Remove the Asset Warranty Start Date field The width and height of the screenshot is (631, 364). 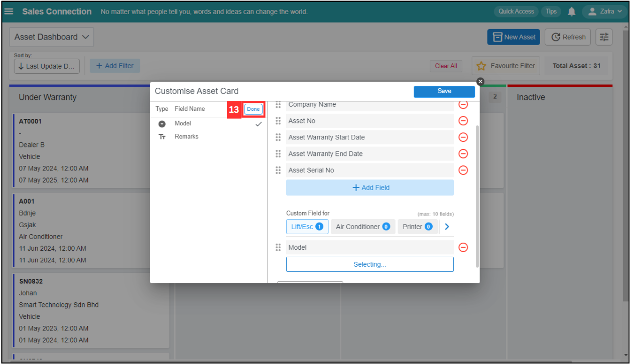463,137
